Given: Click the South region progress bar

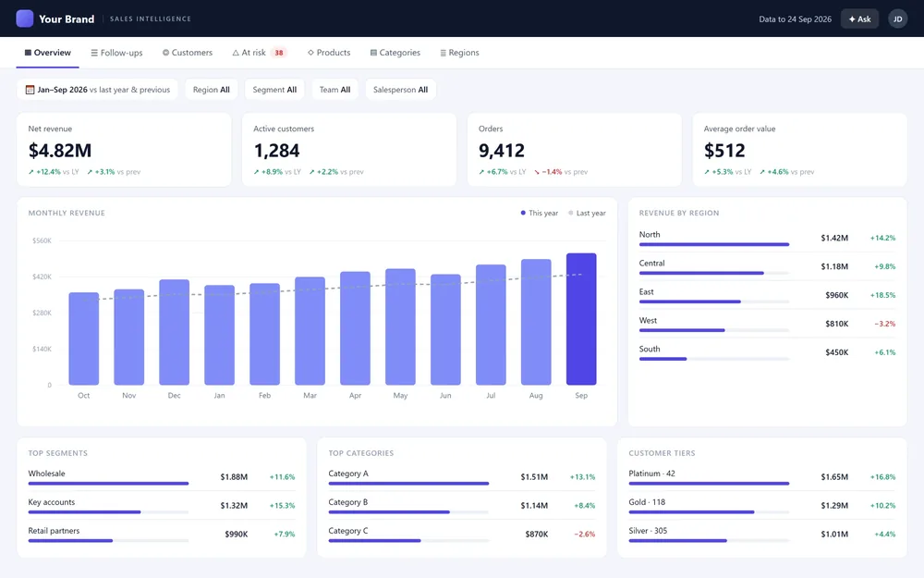Looking at the screenshot, I should coord(714,359).
